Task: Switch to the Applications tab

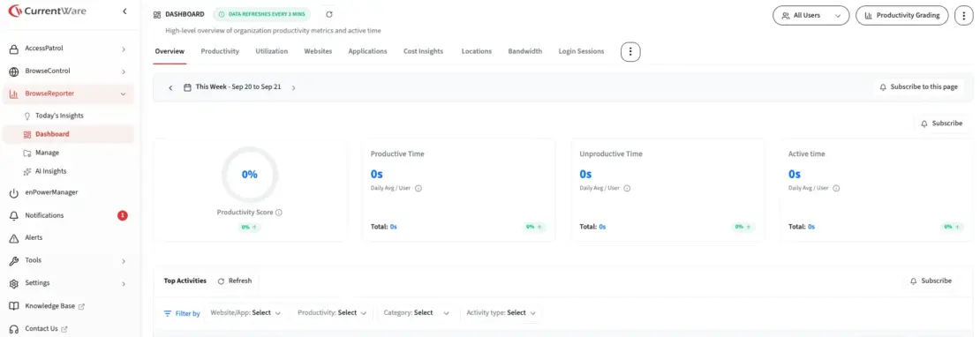Action: click(x=367, y=51)
